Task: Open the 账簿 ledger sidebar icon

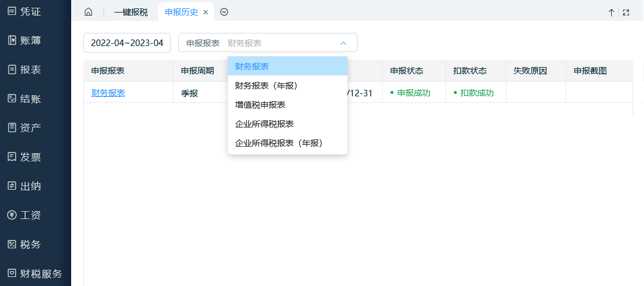Action: click(12, 40)
